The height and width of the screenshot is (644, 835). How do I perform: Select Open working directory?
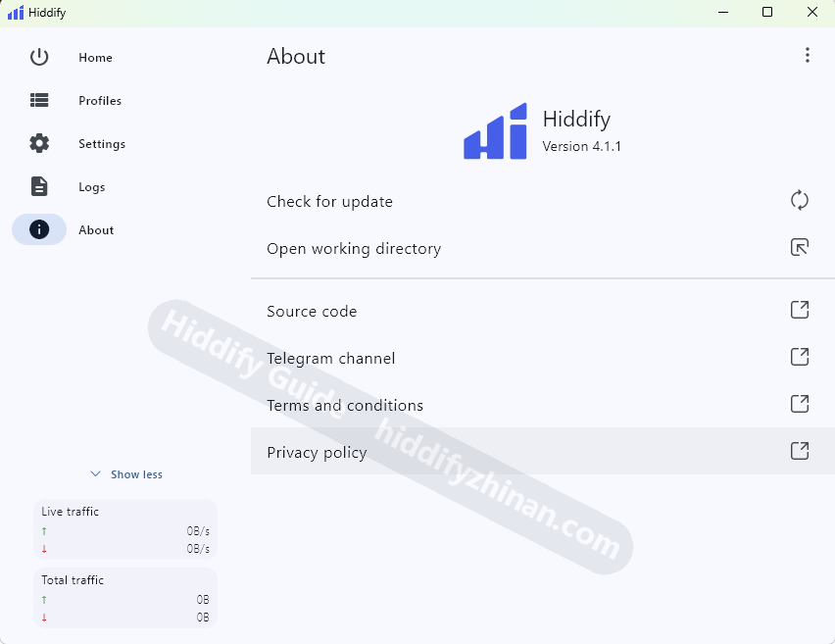point(543,248)
